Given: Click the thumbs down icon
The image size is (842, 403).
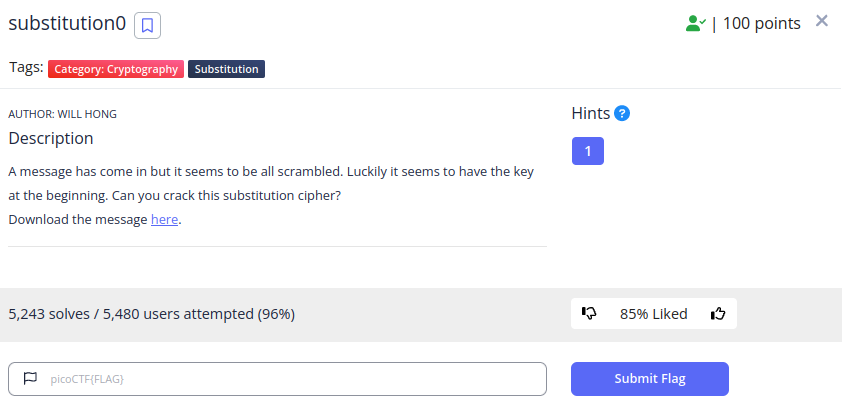Looking at the screenshot, I should (589, 313).
